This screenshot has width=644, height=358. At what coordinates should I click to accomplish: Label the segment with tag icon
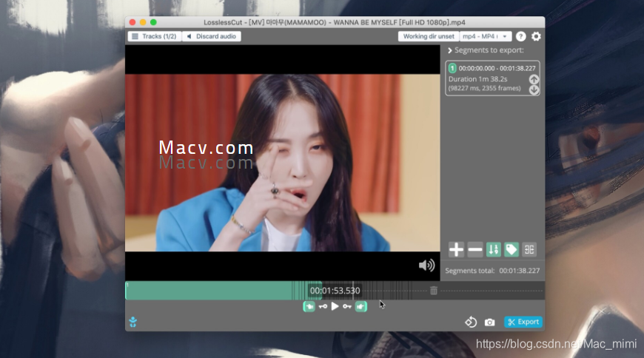click(x=511, y=249)
